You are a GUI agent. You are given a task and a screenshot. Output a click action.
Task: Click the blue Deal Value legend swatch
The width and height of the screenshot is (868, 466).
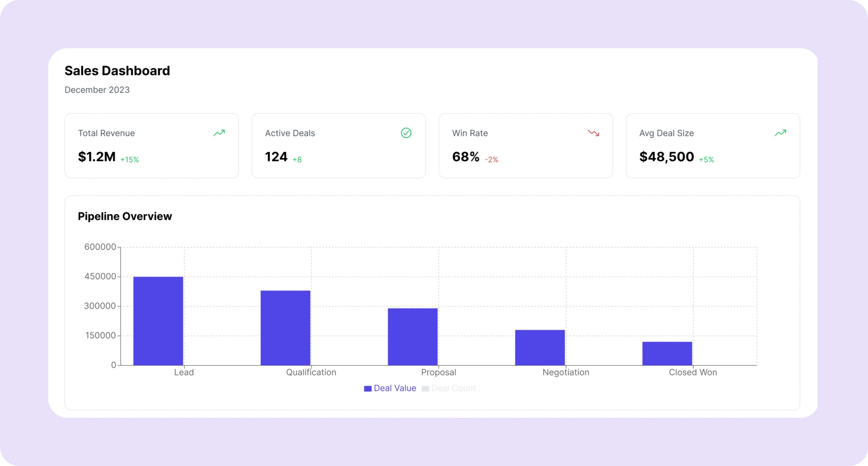pyautogui.click(x=368, y=389)
